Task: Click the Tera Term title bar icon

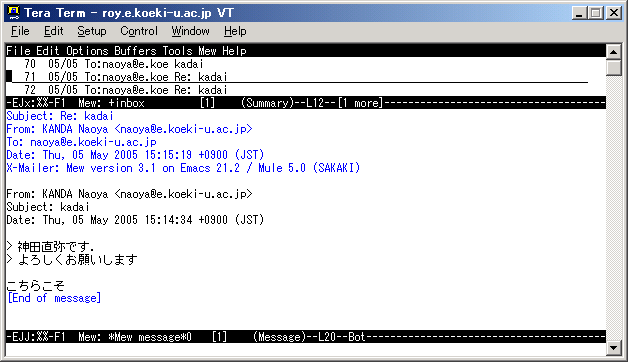Action: pyautogui.click(x=13, y=13)
